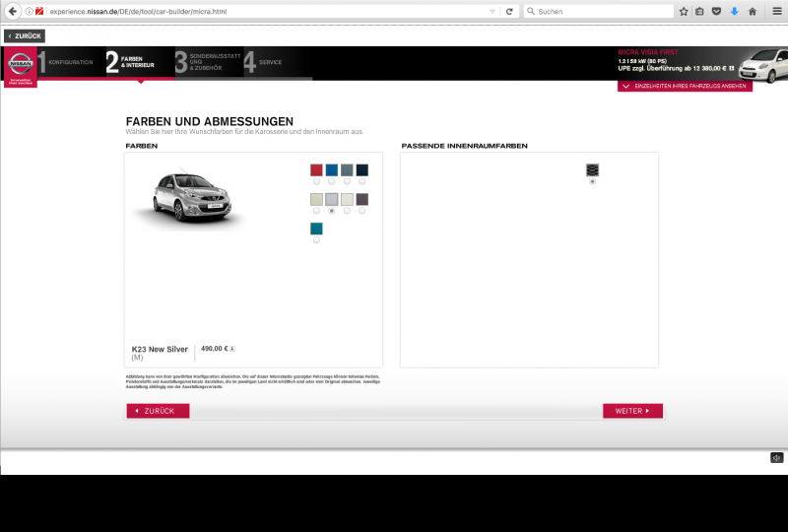Screen dimensions: 788x532
Task: Click the Micra Visia First title text
Action: 648,52
